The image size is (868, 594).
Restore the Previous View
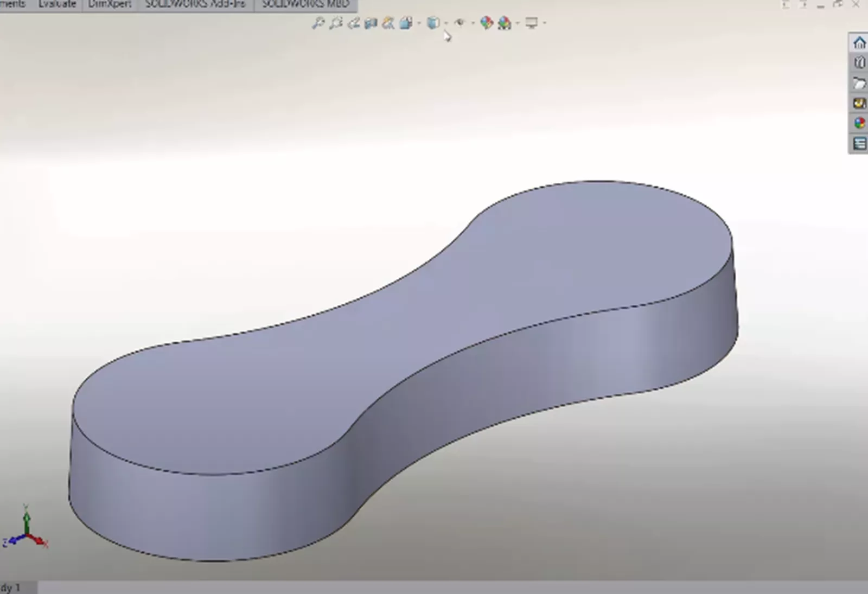354,23
